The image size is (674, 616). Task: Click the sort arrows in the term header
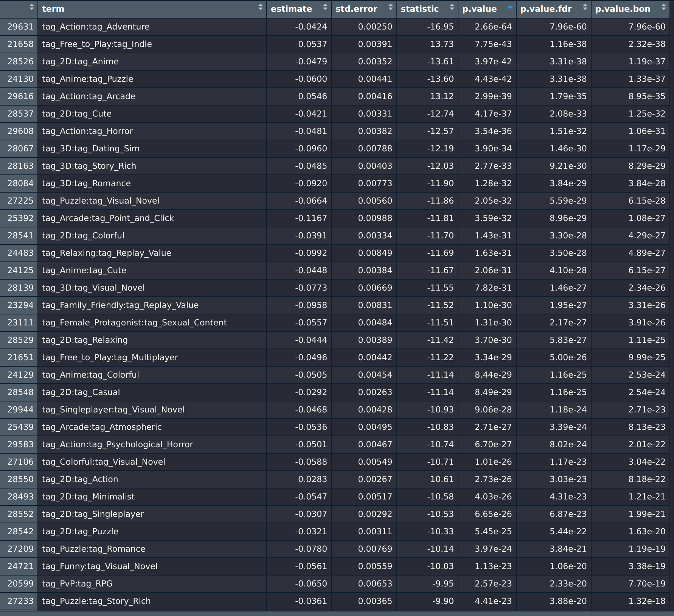pyautogui.click(x=260, y=7)
